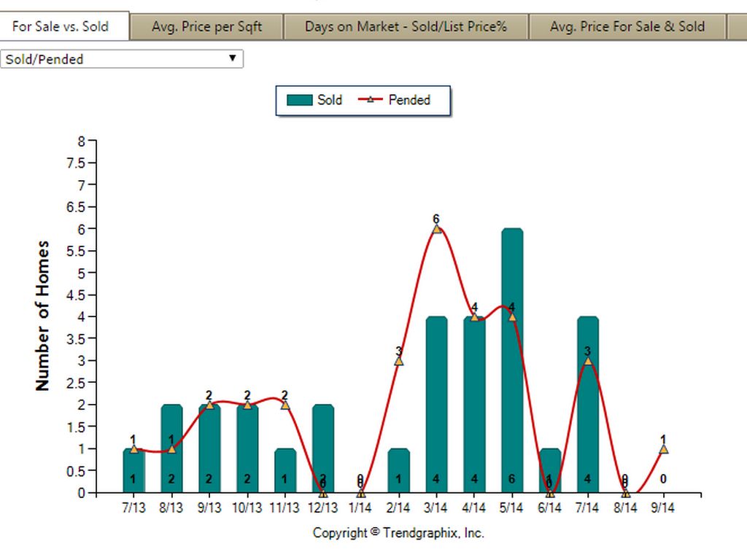Select the 2/14 Pended triangle marker
747x560 pixels.
[398, 361]
